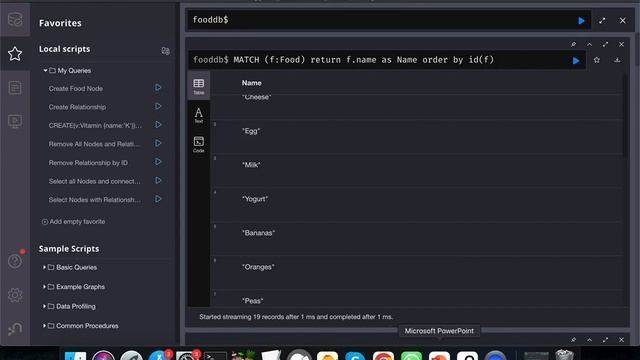Screen dimensions: 640x360
Task: Open the Documents sidebar icon
Action: pos(15,87)
